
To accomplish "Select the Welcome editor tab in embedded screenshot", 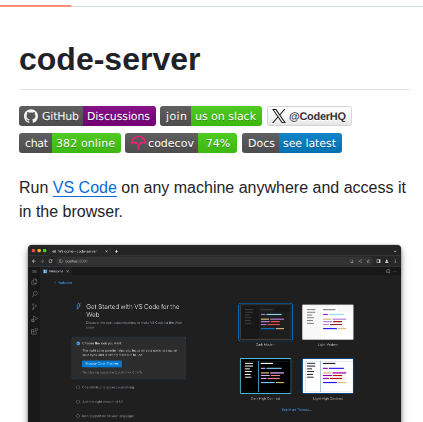I will click(x=56, y=271).
